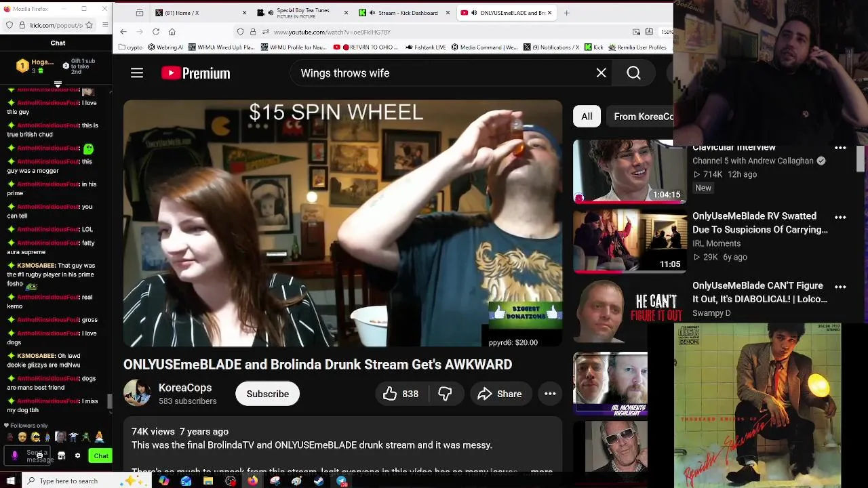Open Clavicular Interview video thumbnail
The height and width of the screenshot is (488, 868).
pos(630,171)
